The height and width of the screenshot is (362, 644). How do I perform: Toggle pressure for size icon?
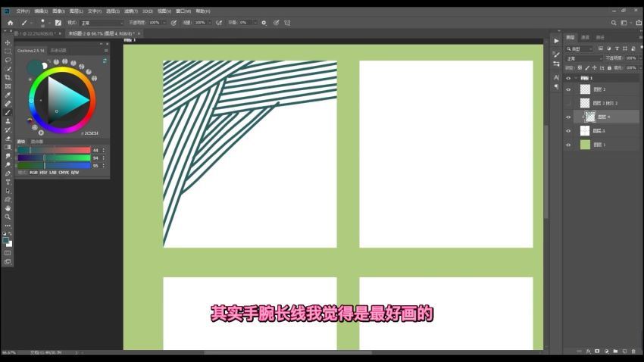click(x=276, y=23)
